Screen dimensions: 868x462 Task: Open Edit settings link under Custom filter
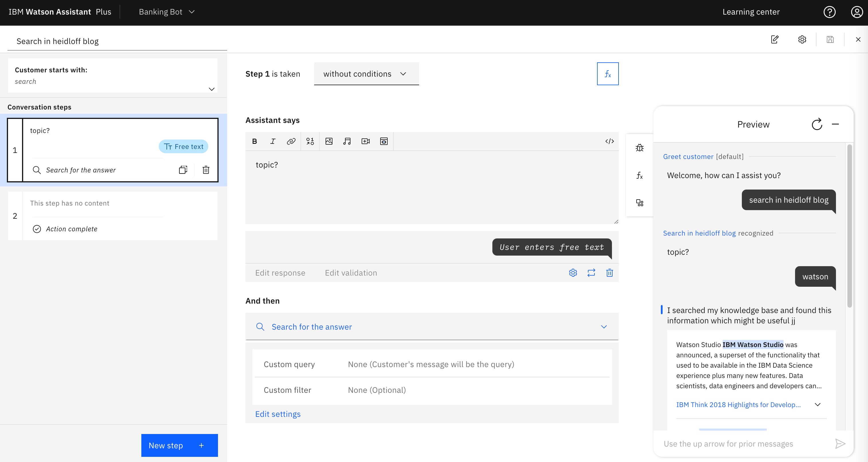278,414
